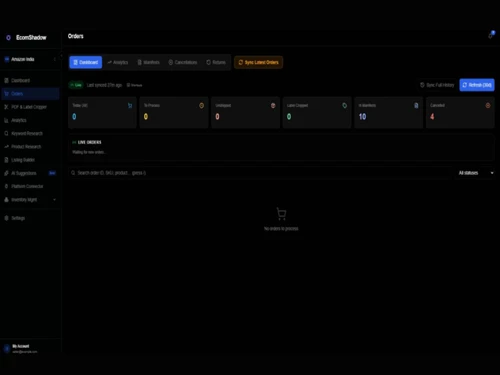Open Dashboard in the left sidebar
Viewport: 500px width, 375px height.
coord(30,80)
